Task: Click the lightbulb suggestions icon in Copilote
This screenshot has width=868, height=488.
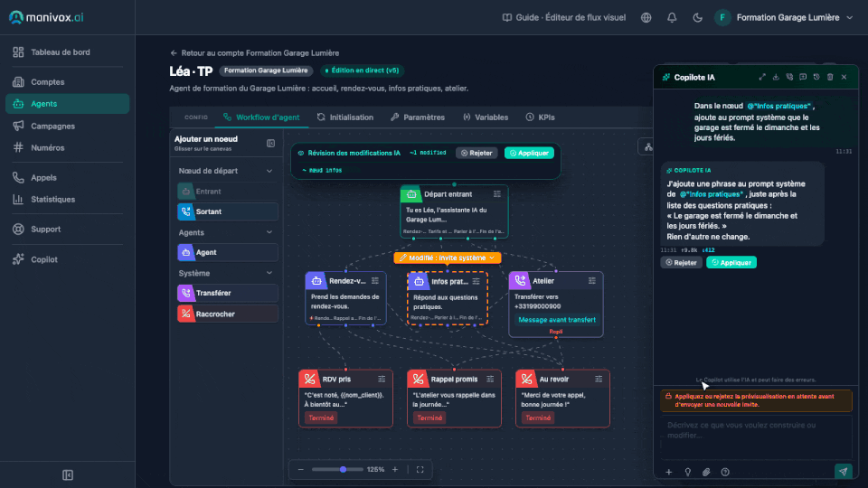Action: (x=687, y=472)
